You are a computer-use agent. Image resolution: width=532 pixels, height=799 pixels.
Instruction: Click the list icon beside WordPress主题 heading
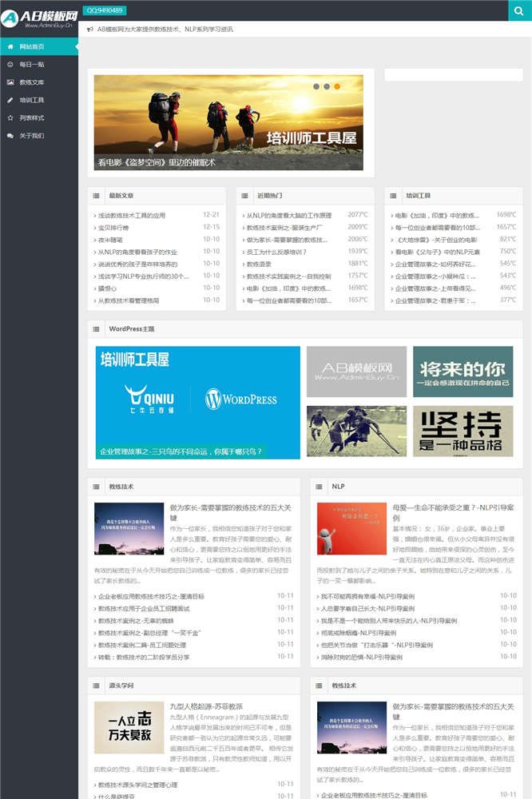pyautogui.click(x=97, y=328)
